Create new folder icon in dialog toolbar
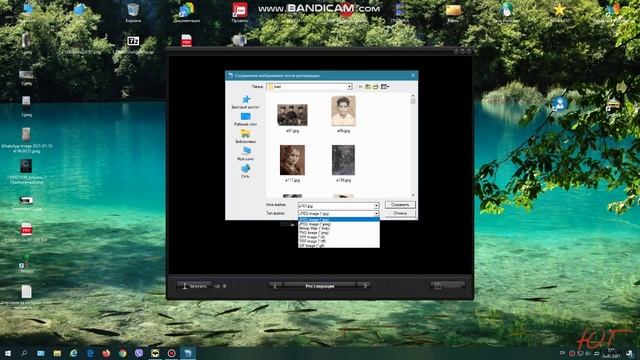This screenshot has width=640, height=360. point(376,87)
